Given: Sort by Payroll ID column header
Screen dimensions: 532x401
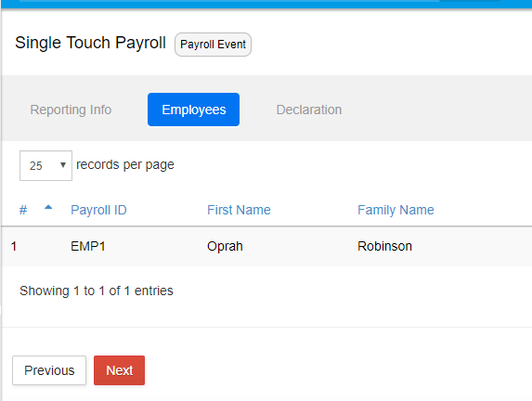Looking at the screenshot, I should tap(98, 210).
